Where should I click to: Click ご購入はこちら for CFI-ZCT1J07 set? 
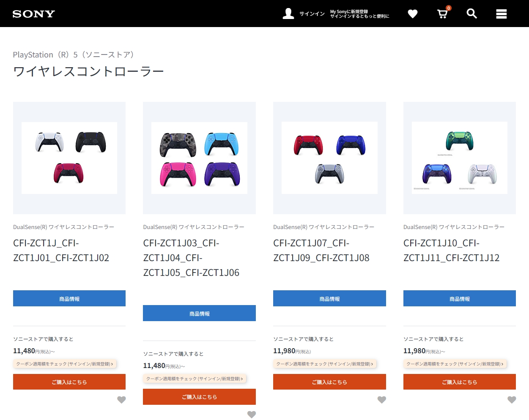click(329, 382)
